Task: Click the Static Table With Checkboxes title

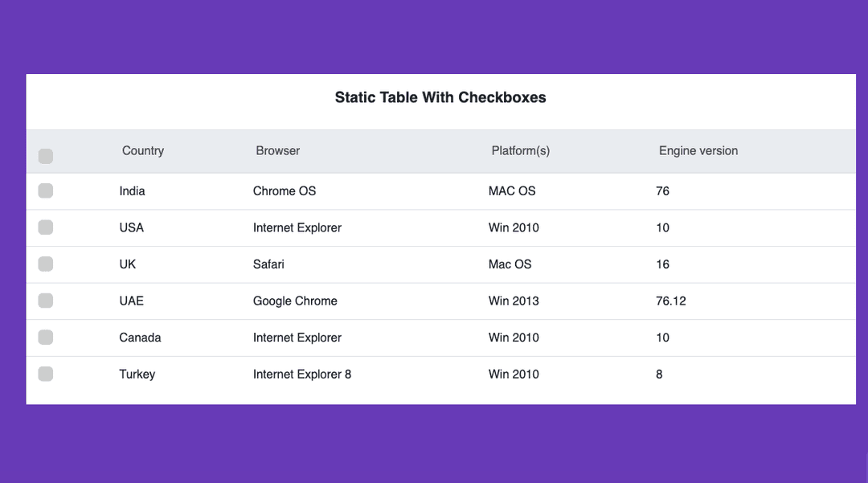Action: pyautogui.click(x=440, y=97)
